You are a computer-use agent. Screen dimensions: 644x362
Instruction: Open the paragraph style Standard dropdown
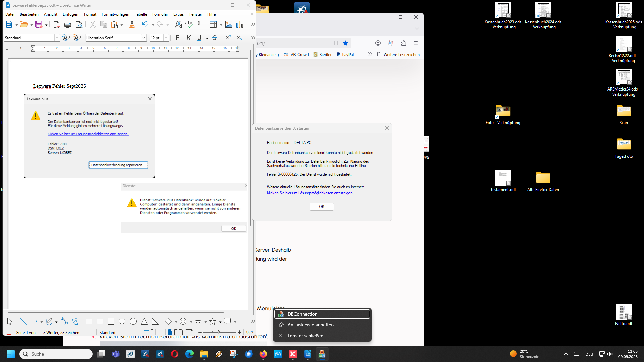click(x=57, y=38)
